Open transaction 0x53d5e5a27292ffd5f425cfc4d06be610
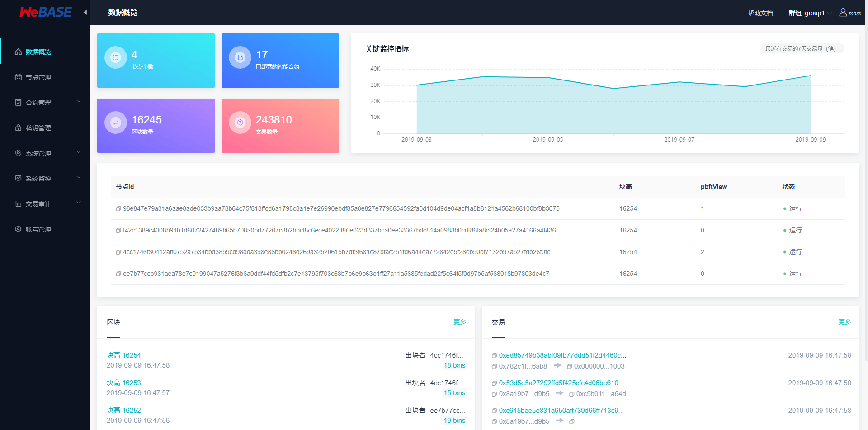This screenshot has width=868, height=430. [x=561, y=383]
